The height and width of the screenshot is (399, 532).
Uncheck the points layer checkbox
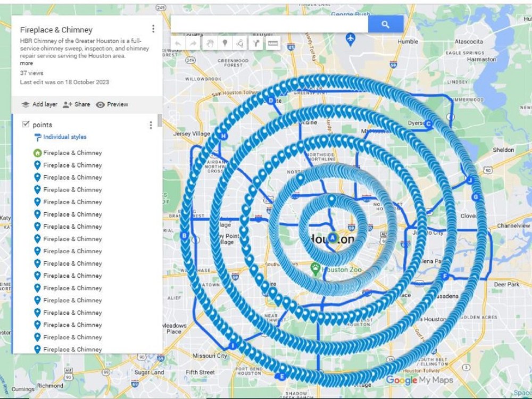pos(26,124)
